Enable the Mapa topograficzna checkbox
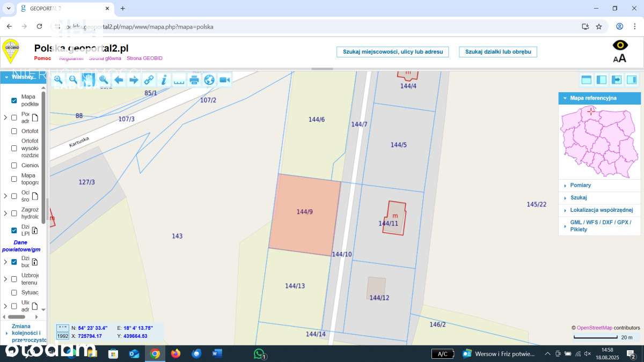This screenshot has height=362, width=644. 14,179
